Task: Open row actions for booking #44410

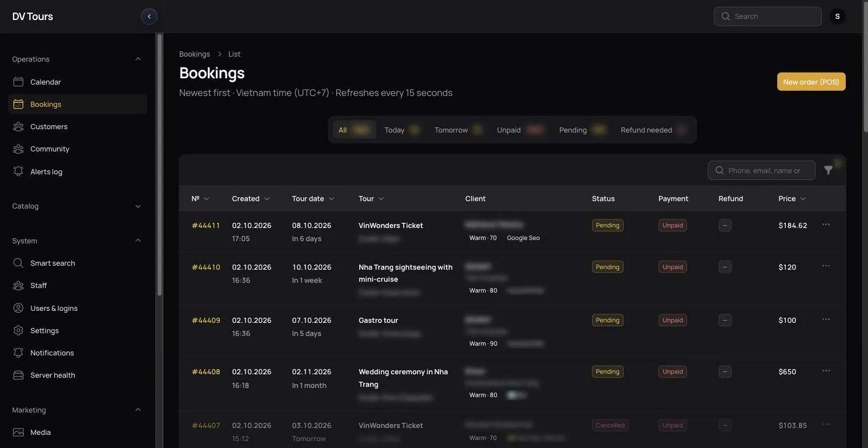Action: pos(826,266)
